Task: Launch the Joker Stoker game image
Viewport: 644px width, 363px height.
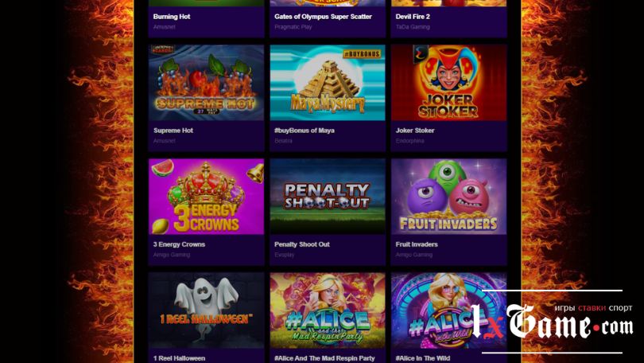Action: 449,83
